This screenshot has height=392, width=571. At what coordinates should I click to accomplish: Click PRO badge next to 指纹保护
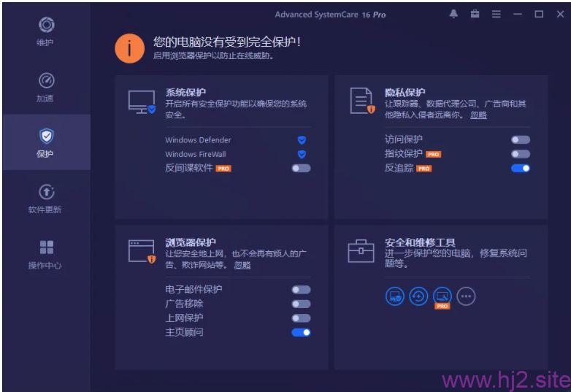pos(433,154)
